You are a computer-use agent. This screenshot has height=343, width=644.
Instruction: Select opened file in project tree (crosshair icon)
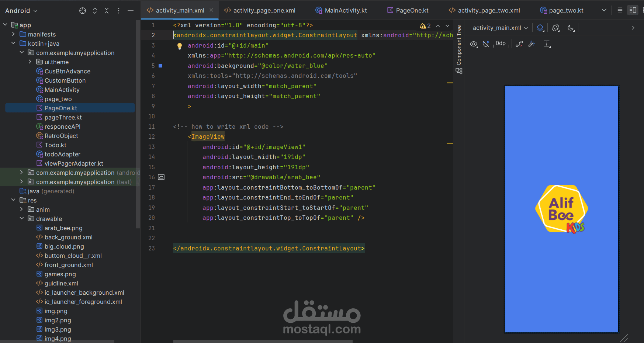[83, 11]
